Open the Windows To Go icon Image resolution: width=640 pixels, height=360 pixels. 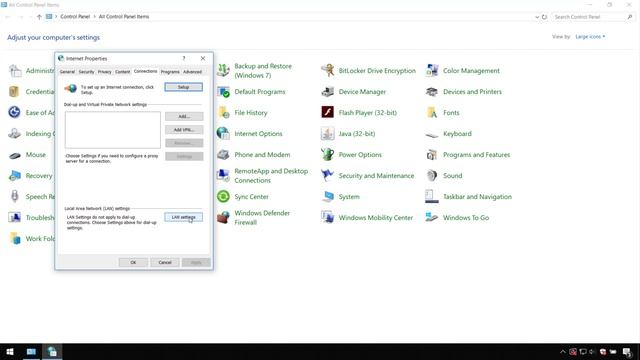(x=432, y=218)
